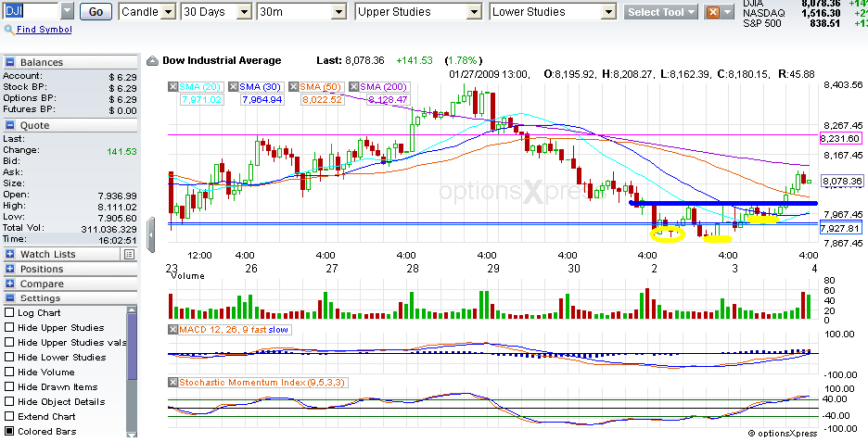Viewport: 868px width, 442px height.
Task: Collapse the left sidebar with arrow handle
Action: click(152, 235)
